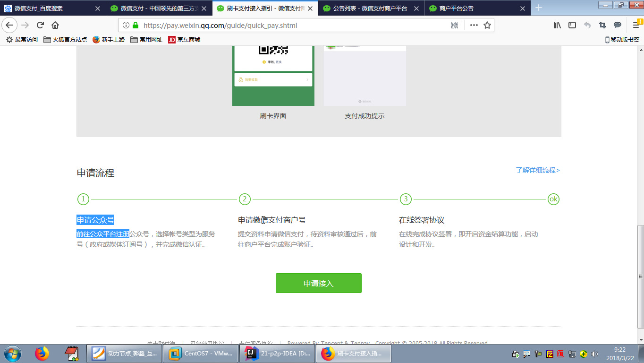Open the Firefox home page
Screen dimensions: 644x363
coord(55,25)
